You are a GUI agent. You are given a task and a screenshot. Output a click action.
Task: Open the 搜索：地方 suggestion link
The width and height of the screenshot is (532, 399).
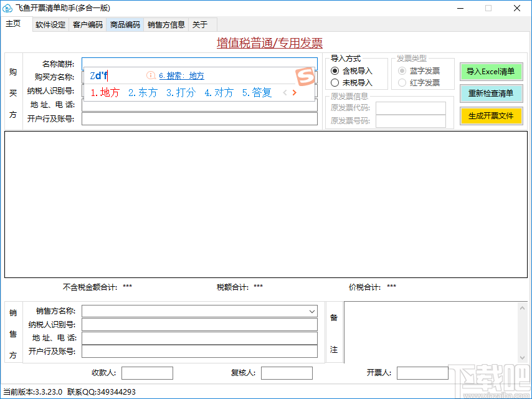pyautogui.click(x=181, y=75)
